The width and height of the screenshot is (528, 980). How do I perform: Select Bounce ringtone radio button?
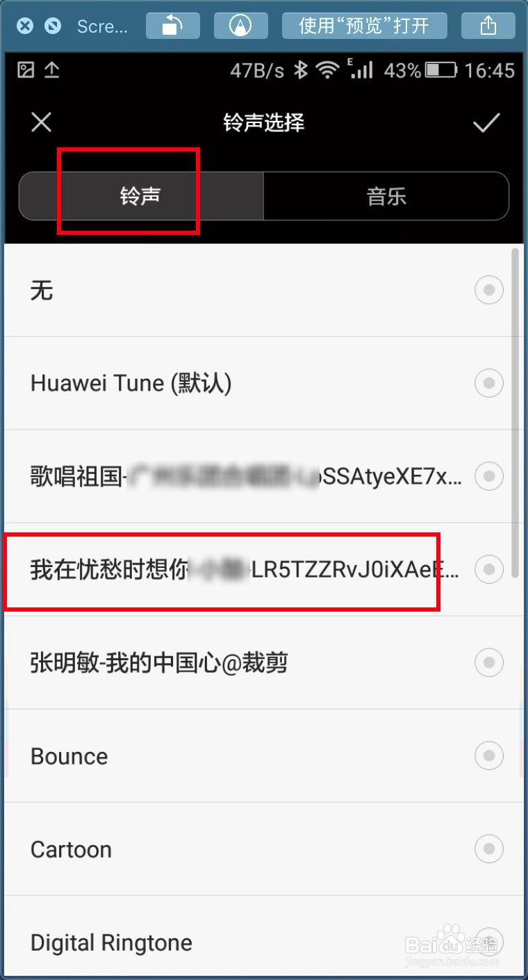click(x=489, y=756)
